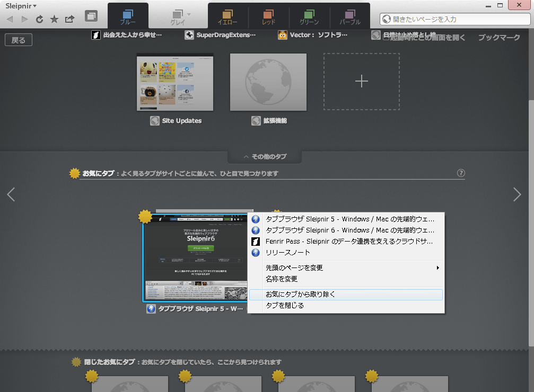Open the 拡張機能 thumbnail
The width and height of the screenshot is (534, 392).
pyautogui.click(x=268, y=82)
